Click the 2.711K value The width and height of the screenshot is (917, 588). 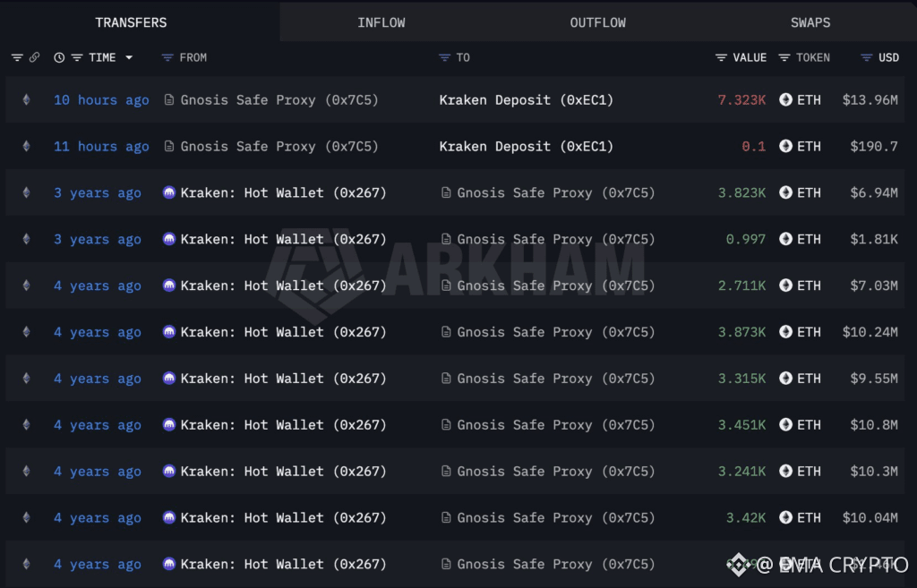tap(741, 285)
